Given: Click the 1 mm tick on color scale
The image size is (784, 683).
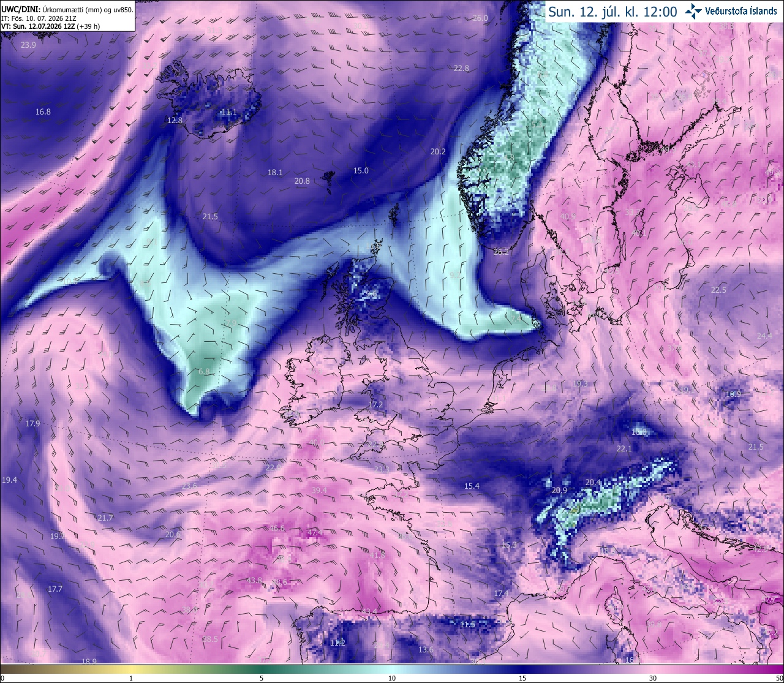Looking at the screenshot, I should pos(131,678).
